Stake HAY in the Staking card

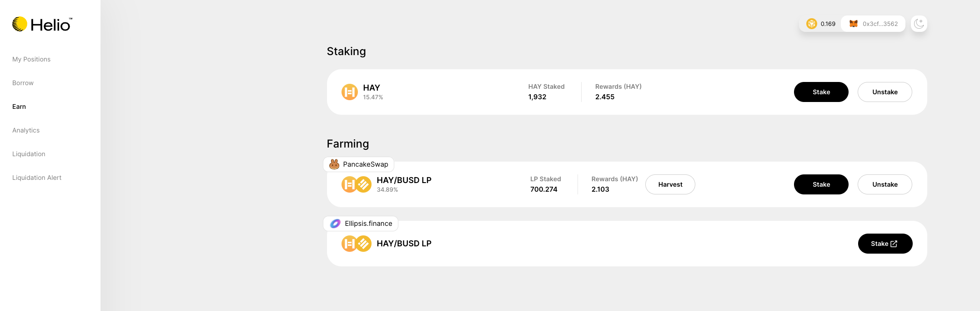pyautogui.click(x=821, y=92)
